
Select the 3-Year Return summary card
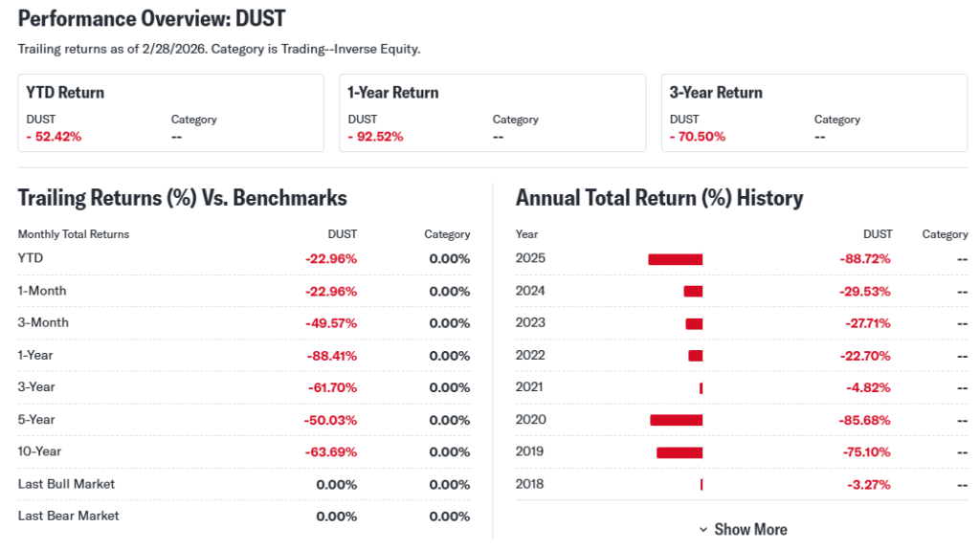click(813, 113)
